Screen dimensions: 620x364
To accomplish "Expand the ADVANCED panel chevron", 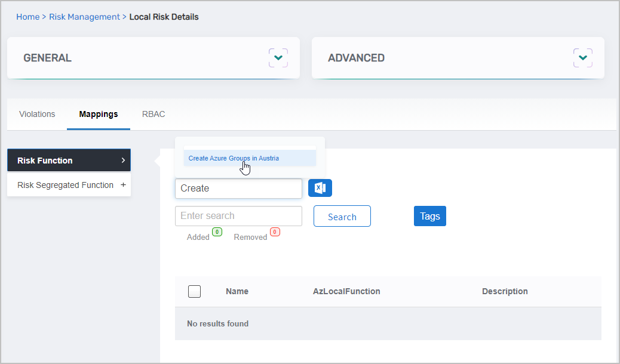I will coord(582,58).
